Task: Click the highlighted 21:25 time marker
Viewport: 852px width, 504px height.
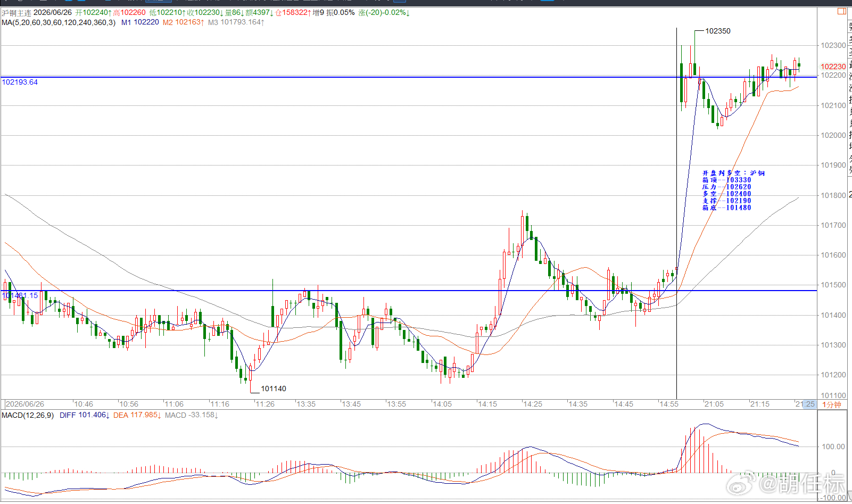Action: (x=805, y=404)
